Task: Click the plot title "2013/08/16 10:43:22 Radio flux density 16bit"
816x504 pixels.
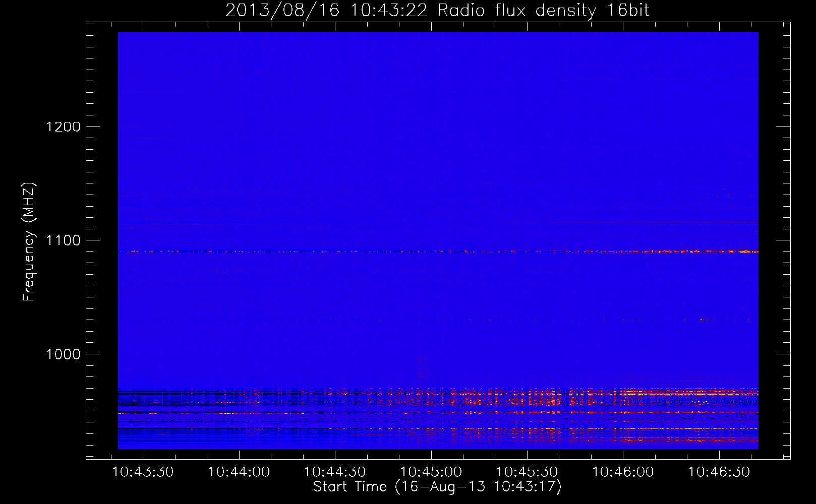Action: pos(437,10)
